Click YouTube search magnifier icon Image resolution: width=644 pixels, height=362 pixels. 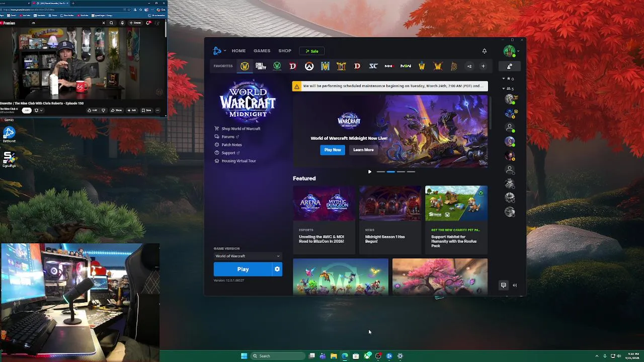111,23
